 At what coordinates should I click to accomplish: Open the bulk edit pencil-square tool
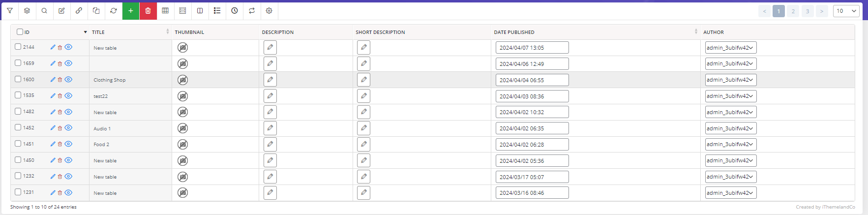(61, 11)
